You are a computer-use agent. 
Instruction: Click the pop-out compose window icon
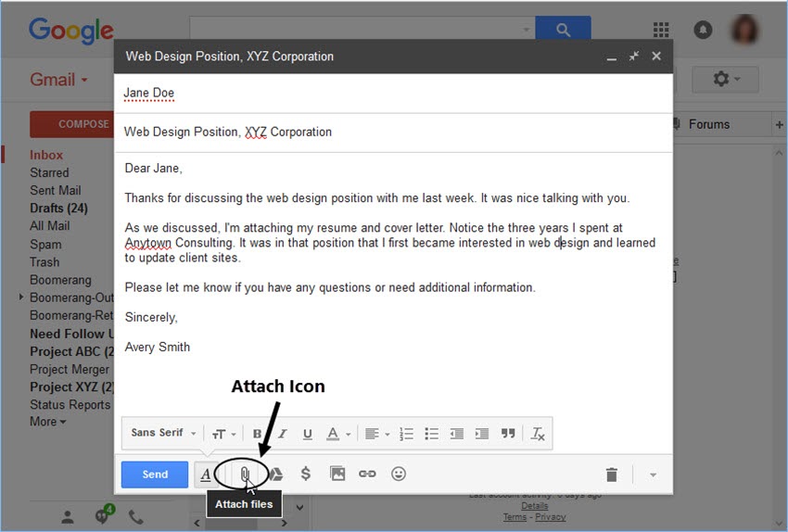pyautogui.click(x=634, y=57)
